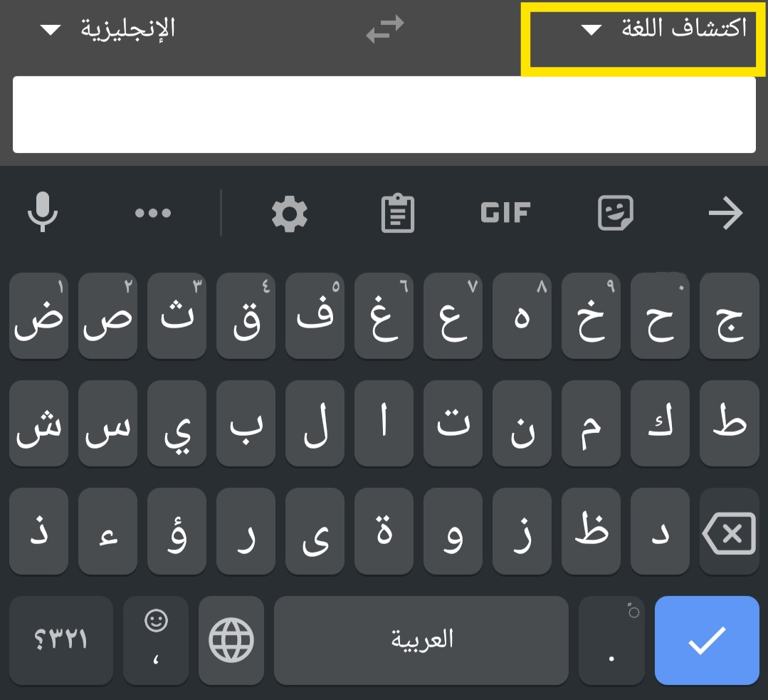Open the اكتشاف اللغة source language dropdown
The height and width of the screenshot is (700, 768).
click(x=664, y=30)
